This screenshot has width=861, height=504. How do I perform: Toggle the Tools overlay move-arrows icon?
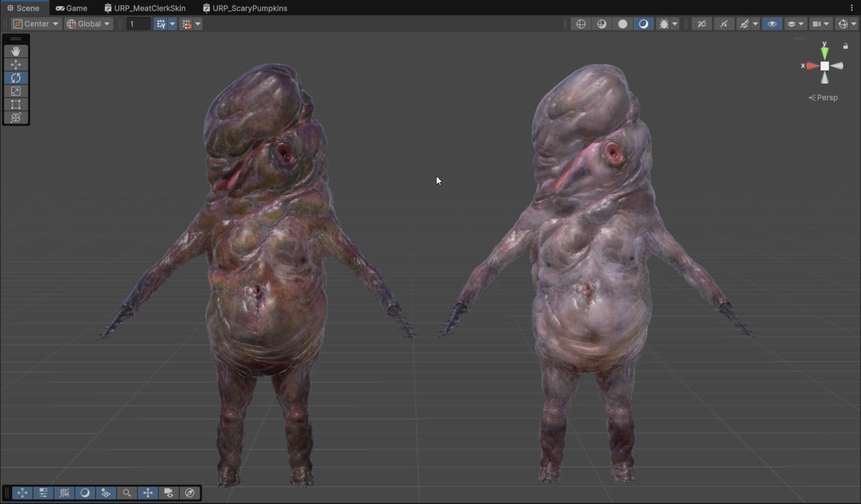pos(22,493)
